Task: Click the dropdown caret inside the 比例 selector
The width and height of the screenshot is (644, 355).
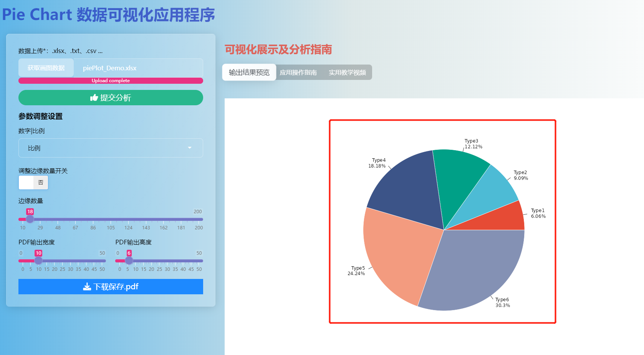Action: [189, 148]
